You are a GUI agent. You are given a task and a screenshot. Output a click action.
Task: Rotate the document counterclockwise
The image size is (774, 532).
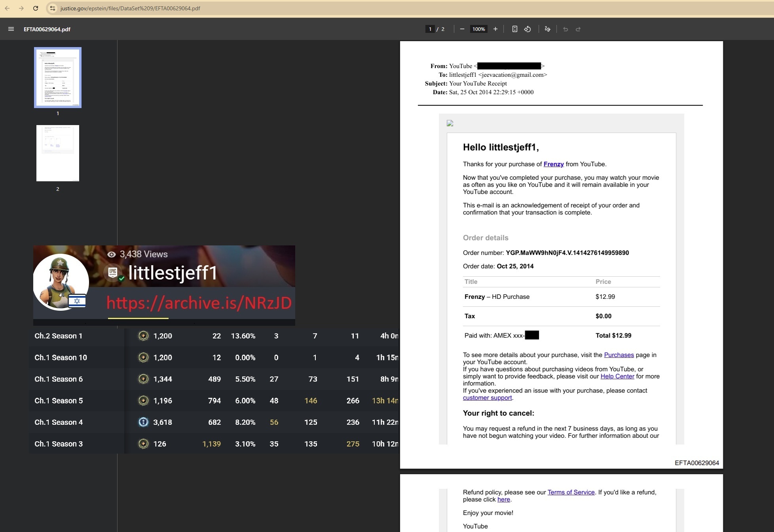(527, 29)
